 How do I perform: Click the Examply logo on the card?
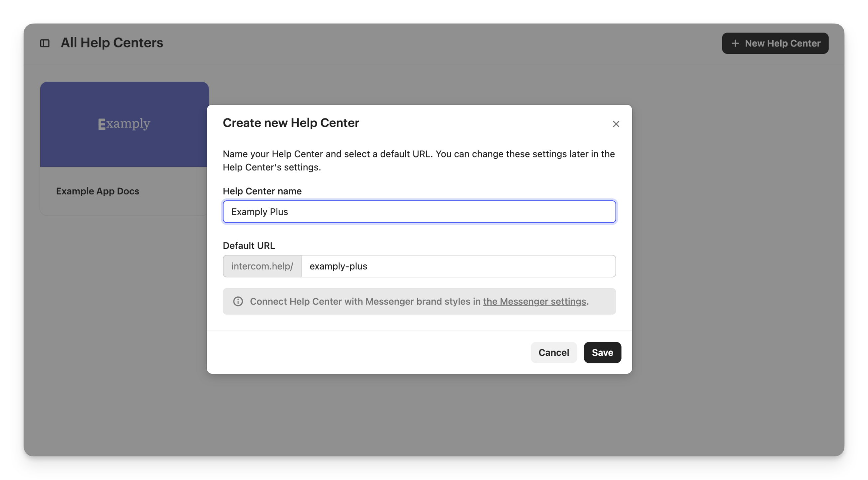[x=124, y=124]
